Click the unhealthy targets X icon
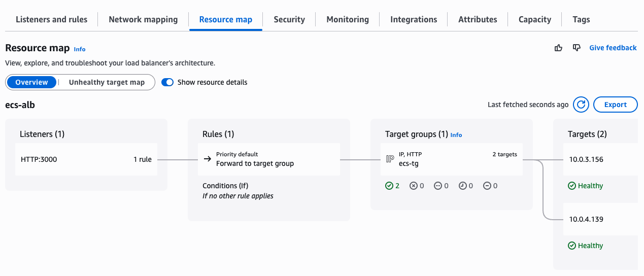 pyautogui.click(x=414, y=186)
